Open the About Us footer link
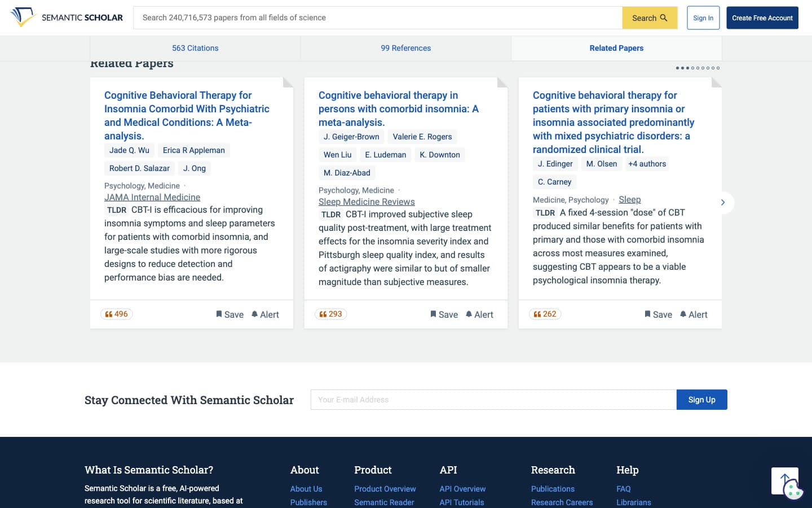This screenshot has height=508, width=812. 306,489
